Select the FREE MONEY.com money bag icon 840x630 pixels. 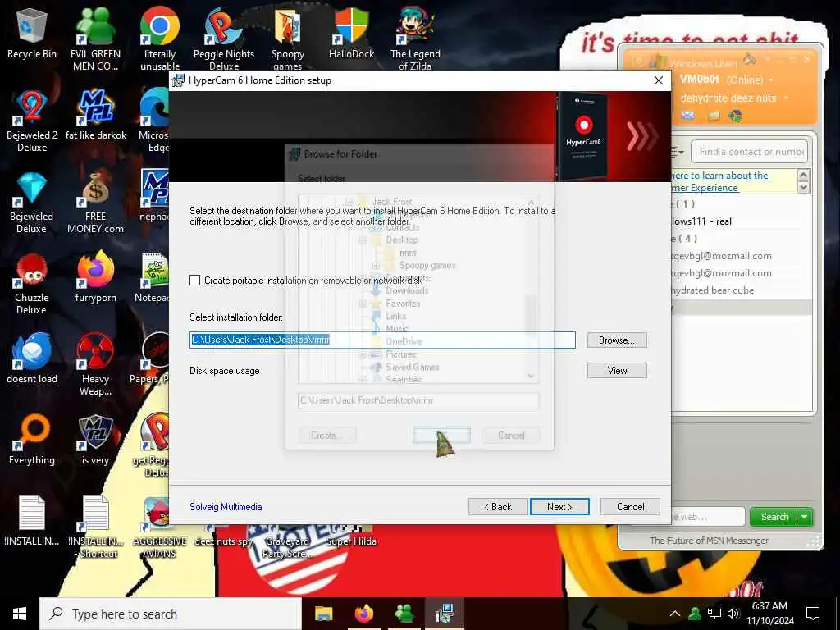(x=95, y=203)
